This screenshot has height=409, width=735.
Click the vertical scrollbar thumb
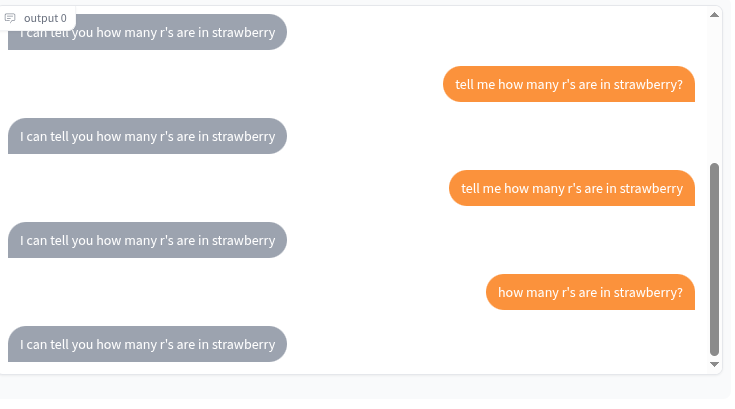tap(714, 260)
